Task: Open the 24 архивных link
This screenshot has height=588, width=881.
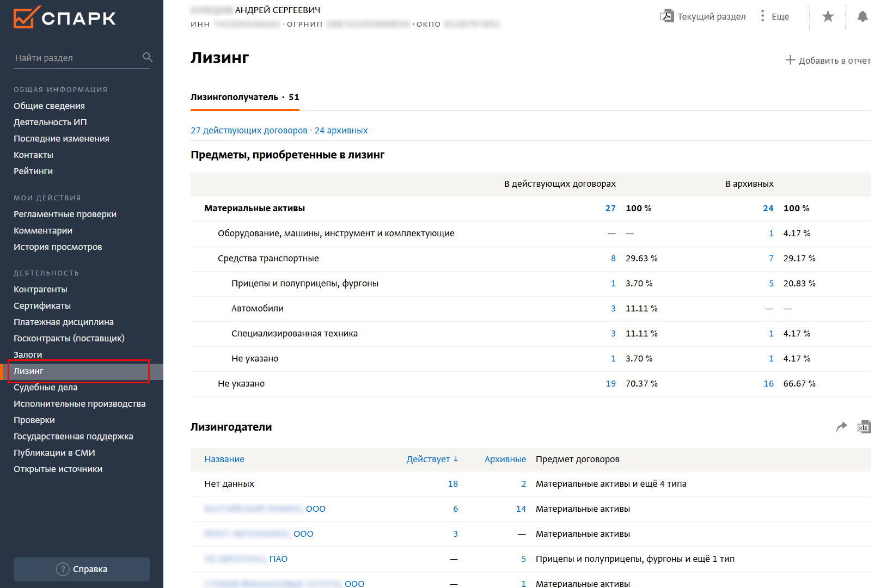Action: (341, 130)
